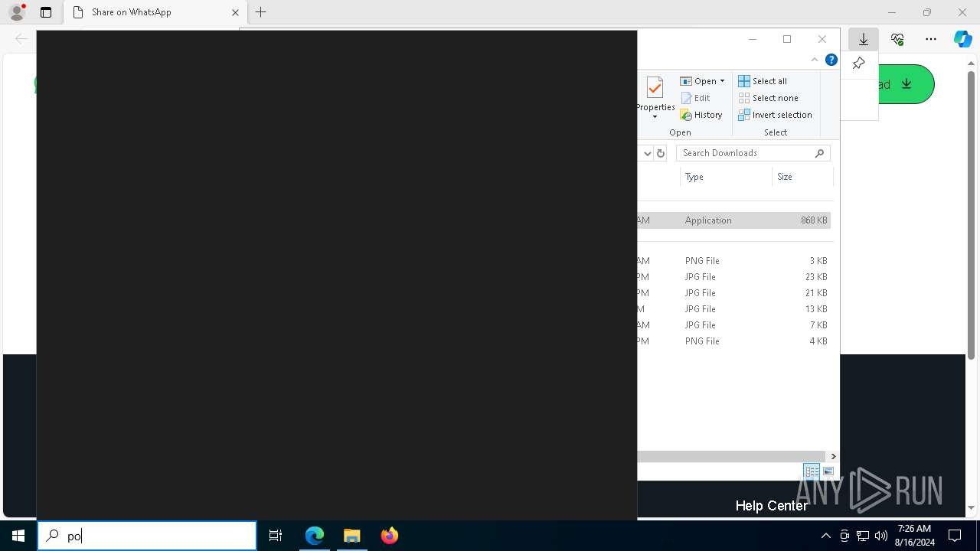The height and width of the screenshot is (551, 980).
Task: Select the JPG File row of 23 KB
Action: (733, 277)
